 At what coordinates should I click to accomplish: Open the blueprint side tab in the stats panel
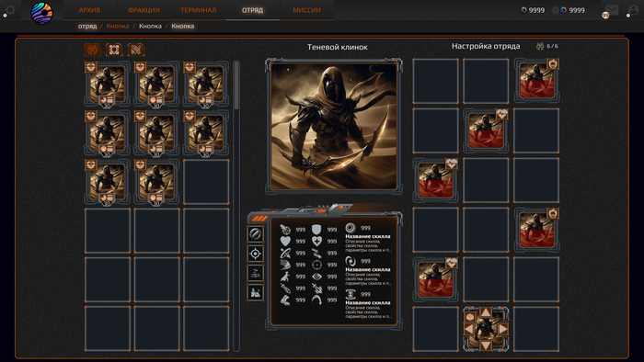[255, 273]
